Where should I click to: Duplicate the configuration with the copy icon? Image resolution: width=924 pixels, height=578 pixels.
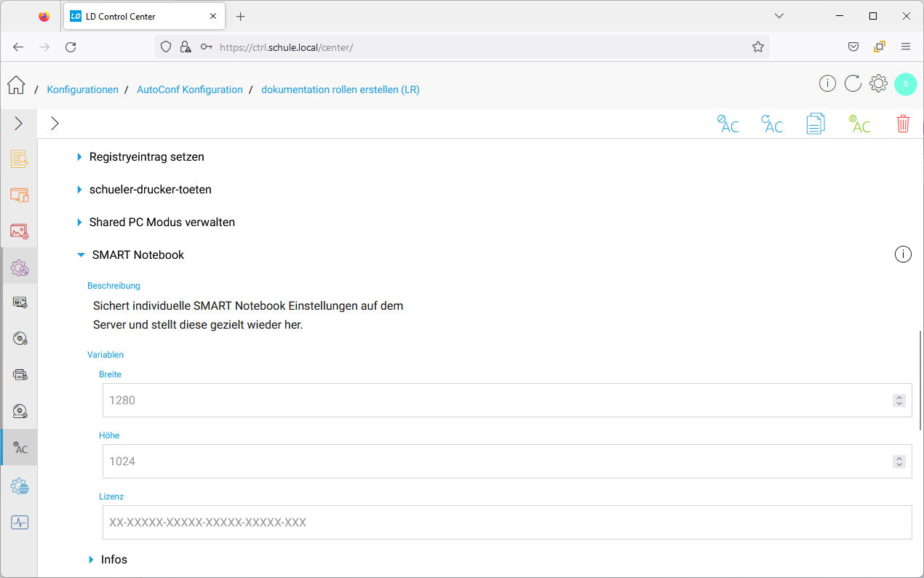816,124
